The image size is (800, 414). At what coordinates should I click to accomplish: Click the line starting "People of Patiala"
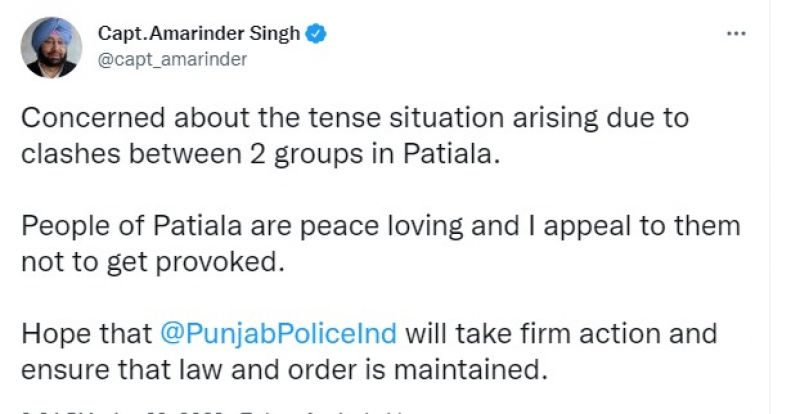pos(380,226)
